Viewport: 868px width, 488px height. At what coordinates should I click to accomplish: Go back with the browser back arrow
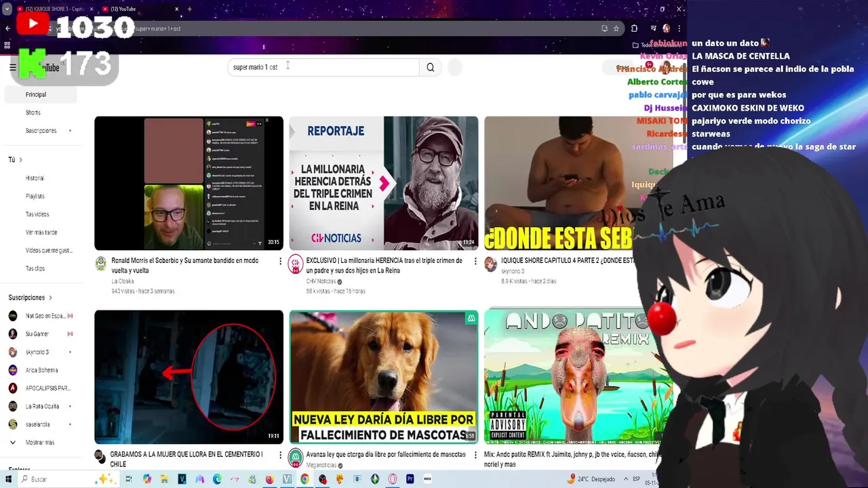pyautogui.click(x=7, y=28)
